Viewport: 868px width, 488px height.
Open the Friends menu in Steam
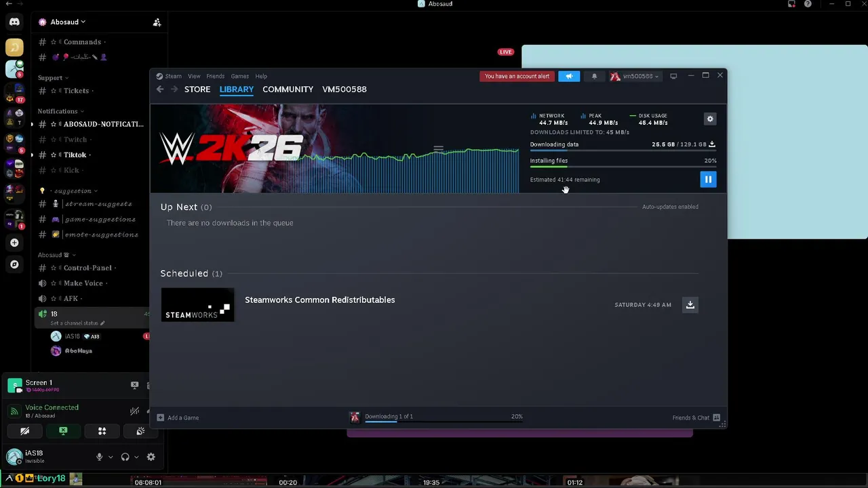(x=215, y=76)
